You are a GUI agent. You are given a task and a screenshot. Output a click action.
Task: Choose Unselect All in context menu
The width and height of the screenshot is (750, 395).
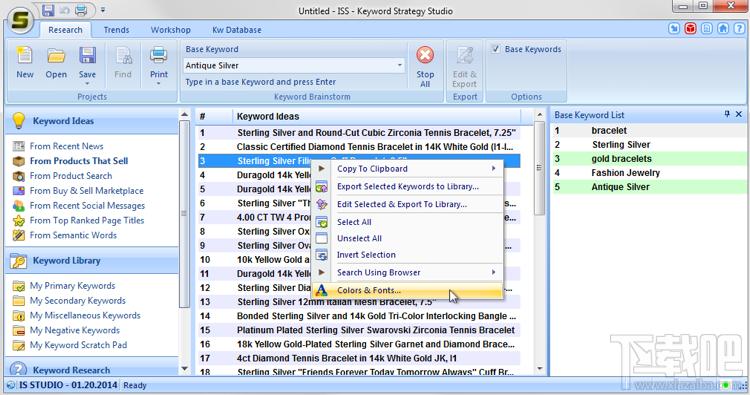point(408,238)
